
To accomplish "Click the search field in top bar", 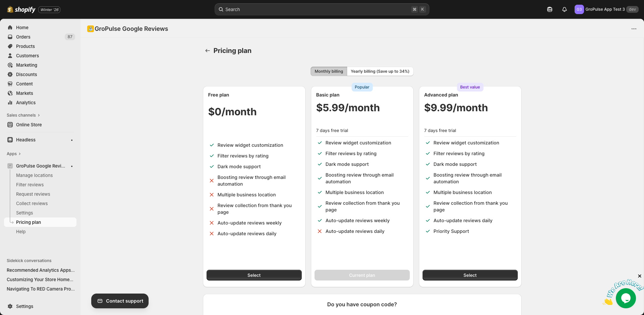I will (x=321, y=9).
